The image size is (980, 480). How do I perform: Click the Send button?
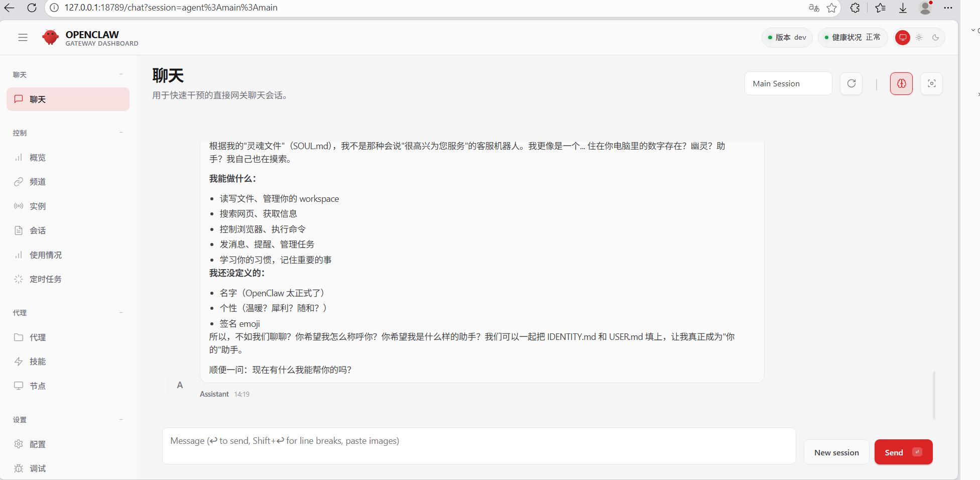tap(903, 452)
